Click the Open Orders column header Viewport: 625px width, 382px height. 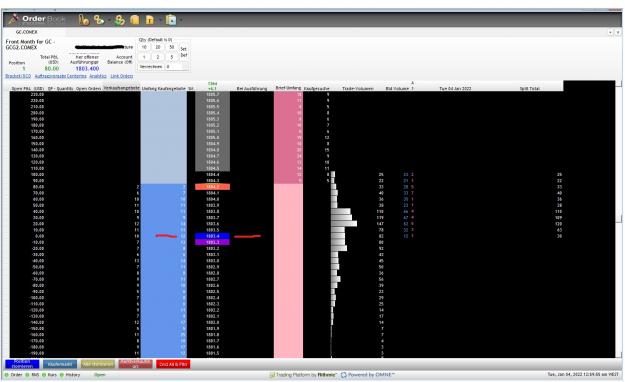tap(88, 89)
